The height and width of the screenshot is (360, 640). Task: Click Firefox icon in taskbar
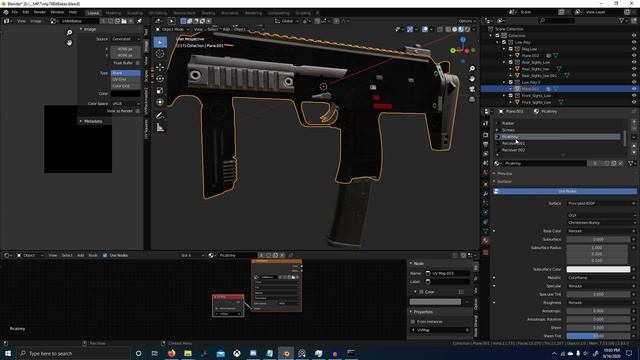click(171, 353)
